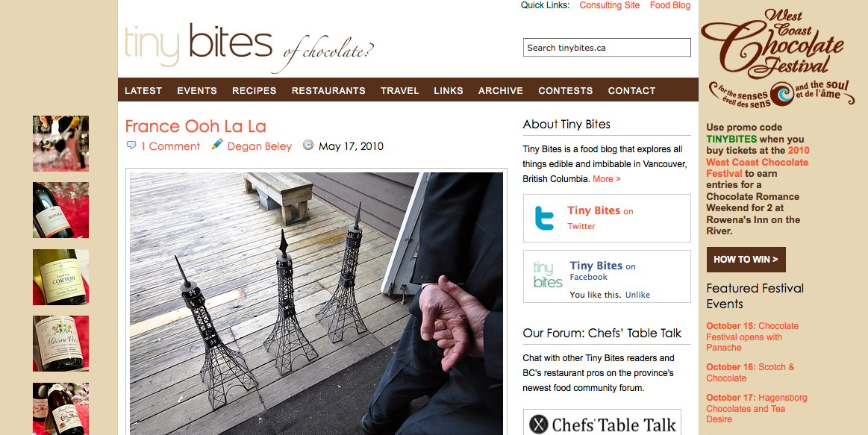The height and width of the screenshot is (435, 868).
Task: Open the RECIPES menu item
Action: [254, 91]
